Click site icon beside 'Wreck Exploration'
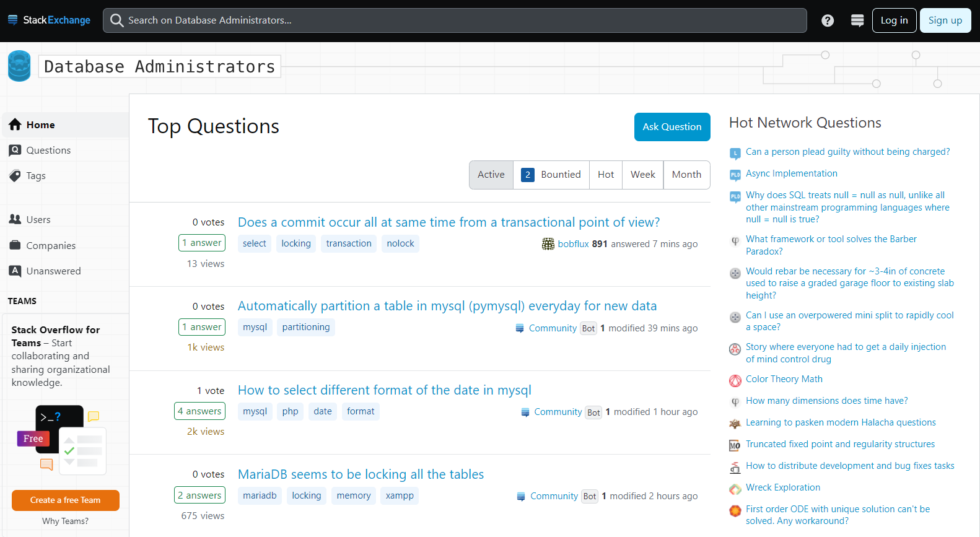The height and width of the screenshot is (537, 980). pyautogui.click(x=735, y=489)
